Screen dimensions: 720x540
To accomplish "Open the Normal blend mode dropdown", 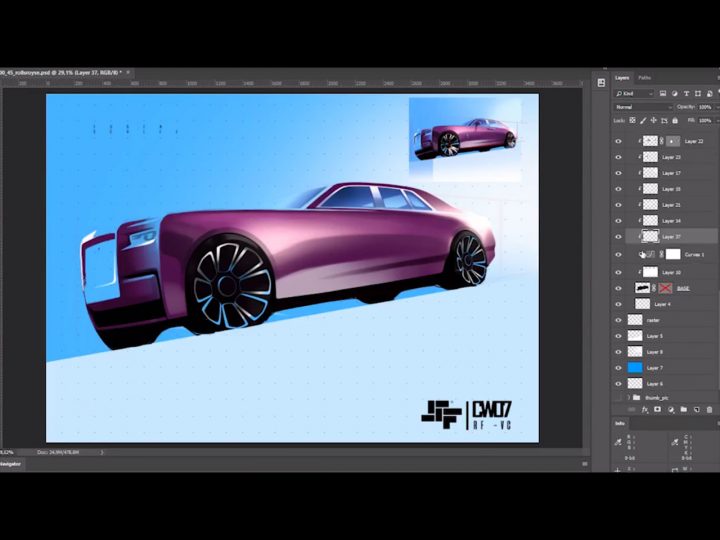I will click(x=642, y=106).
